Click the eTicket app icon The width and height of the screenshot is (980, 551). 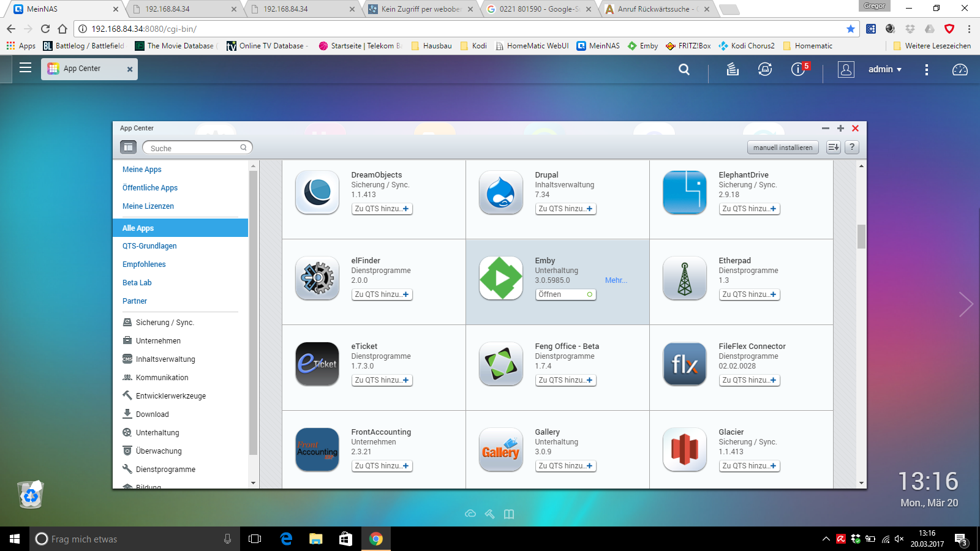317,364
